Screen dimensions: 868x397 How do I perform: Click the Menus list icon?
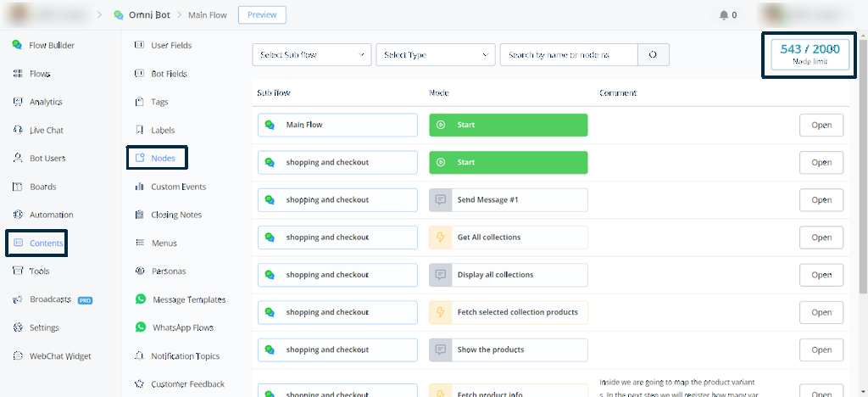(x=140, y=243)
